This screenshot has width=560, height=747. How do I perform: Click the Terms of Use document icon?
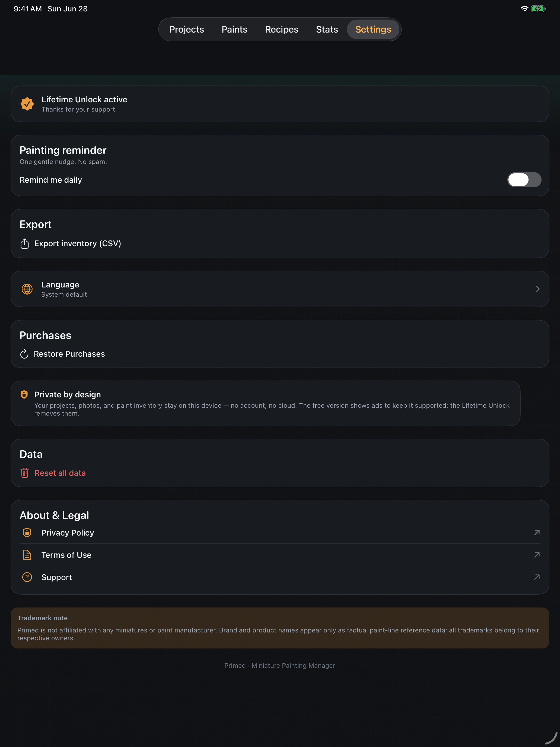click(x=27, y=555)
